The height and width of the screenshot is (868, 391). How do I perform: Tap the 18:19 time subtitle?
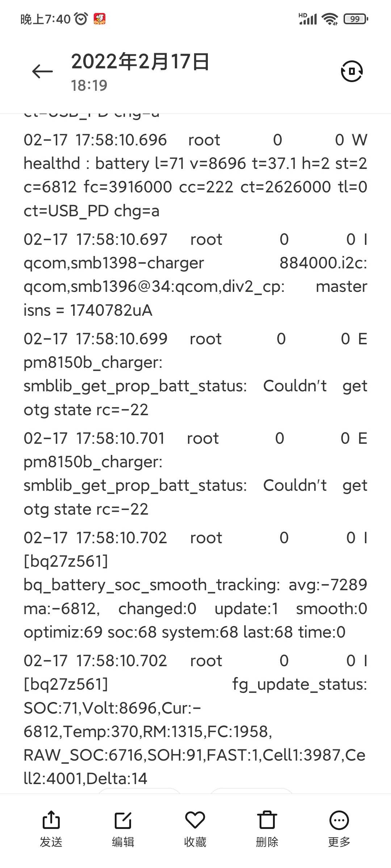(x=89, y=86)
